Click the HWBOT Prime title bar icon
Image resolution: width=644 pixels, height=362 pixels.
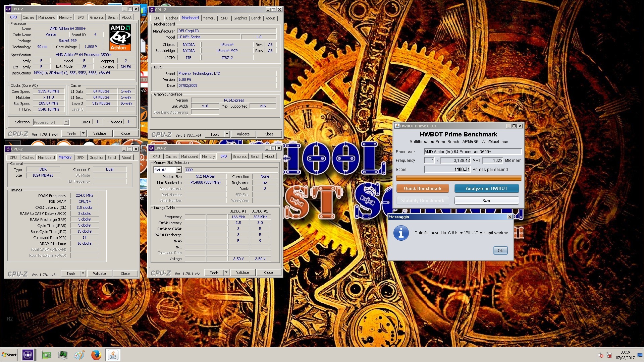pos(397,126)
